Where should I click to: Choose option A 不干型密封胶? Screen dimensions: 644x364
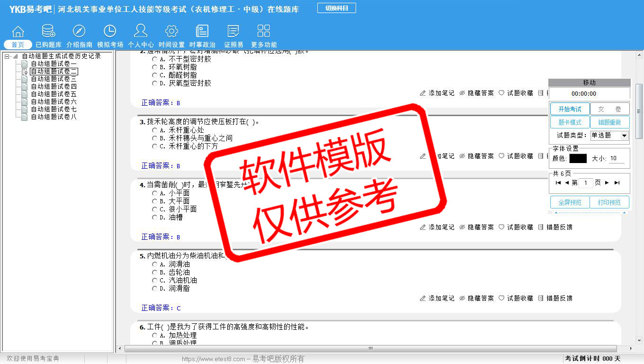click(x=154, y=59)
